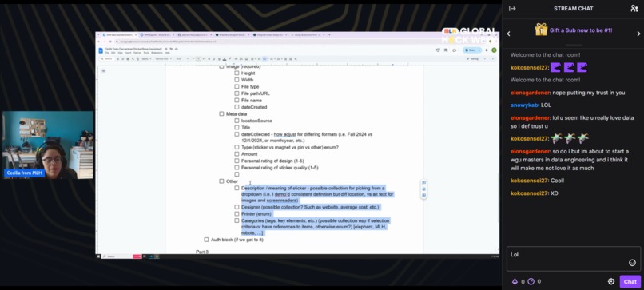Check the dateCreated checkbox
This screenshot has height=290, width=644.
(237, 107)
